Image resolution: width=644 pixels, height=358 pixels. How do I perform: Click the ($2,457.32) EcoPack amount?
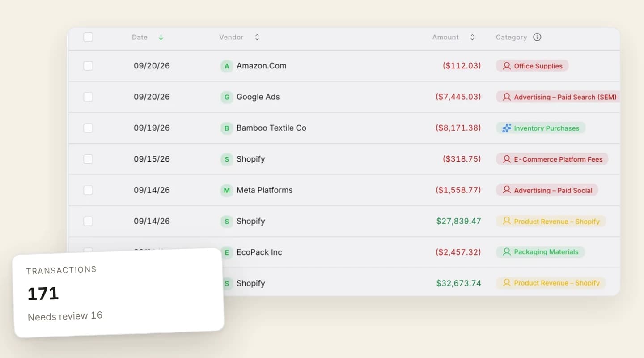tap(458, 252)
